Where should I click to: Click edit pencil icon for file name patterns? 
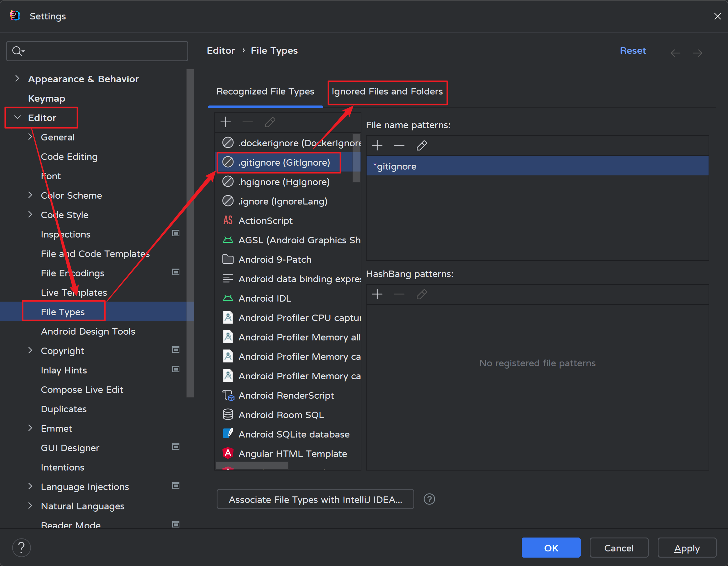421,145
